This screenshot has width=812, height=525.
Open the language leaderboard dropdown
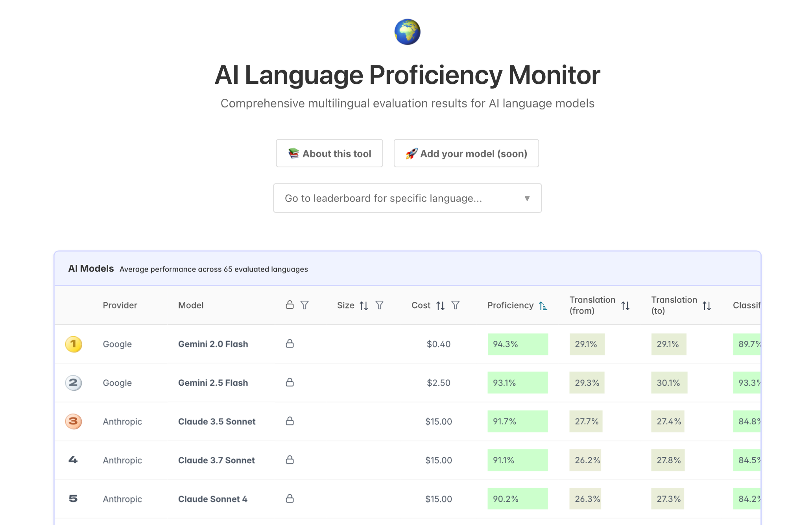pyautogui.click(x=407, y=198)
